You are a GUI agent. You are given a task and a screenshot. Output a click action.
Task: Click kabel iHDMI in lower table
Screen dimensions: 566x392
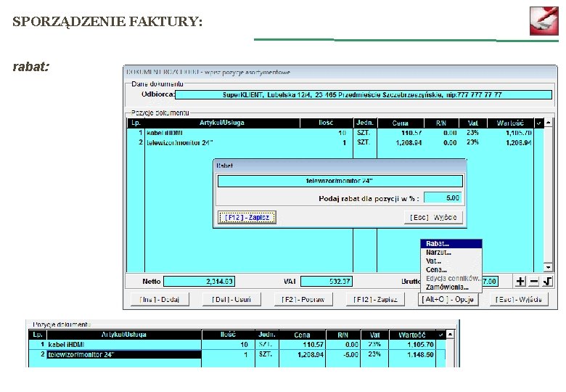tap(67, 345)
